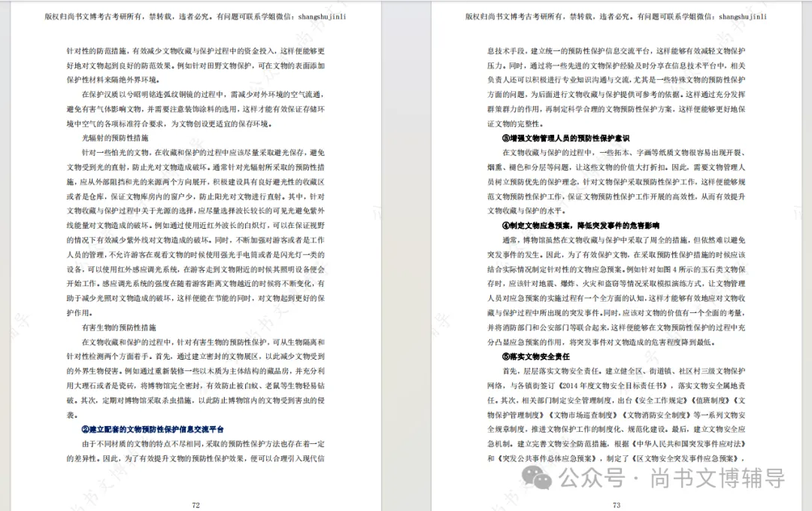Click the line starting "息技术手段，建立统一的"
Screen dimensions: 812x511
pyautogui.click(x=617, y=51)
